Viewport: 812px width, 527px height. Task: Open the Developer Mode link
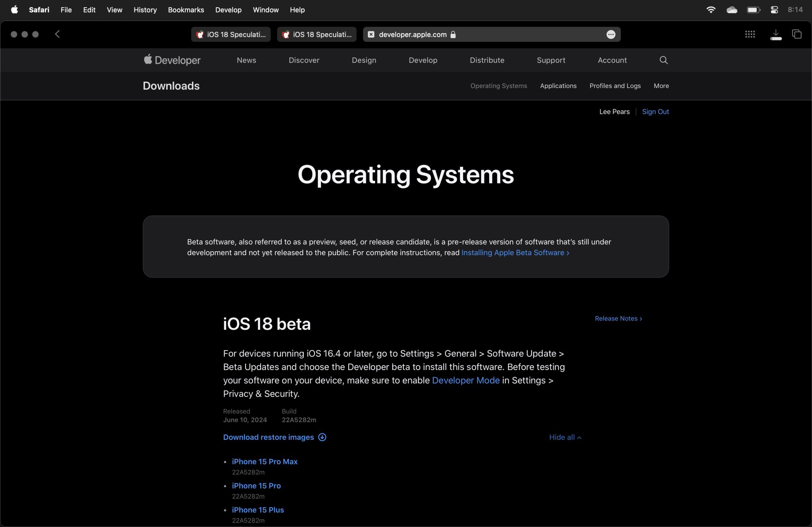coord(466,380)
